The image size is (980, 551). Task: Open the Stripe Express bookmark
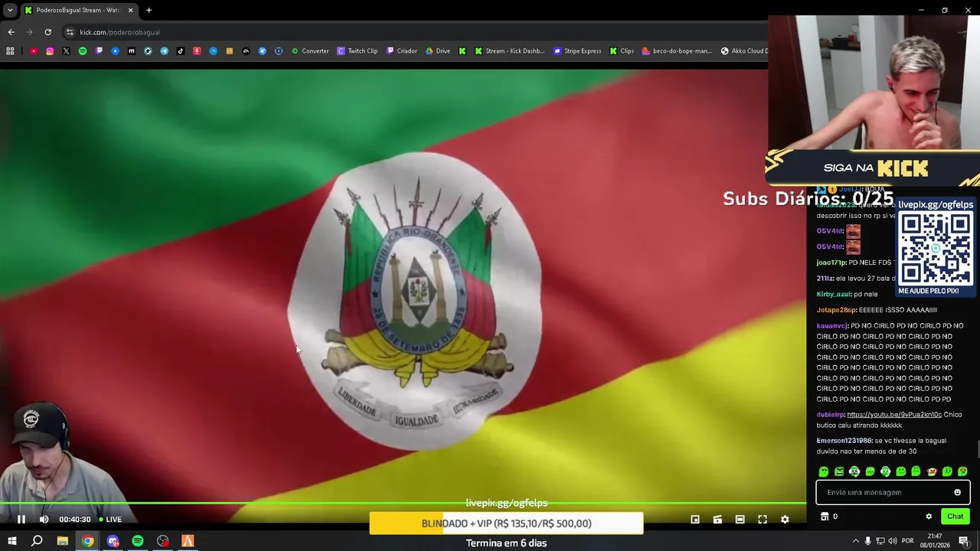pos(577,51)
